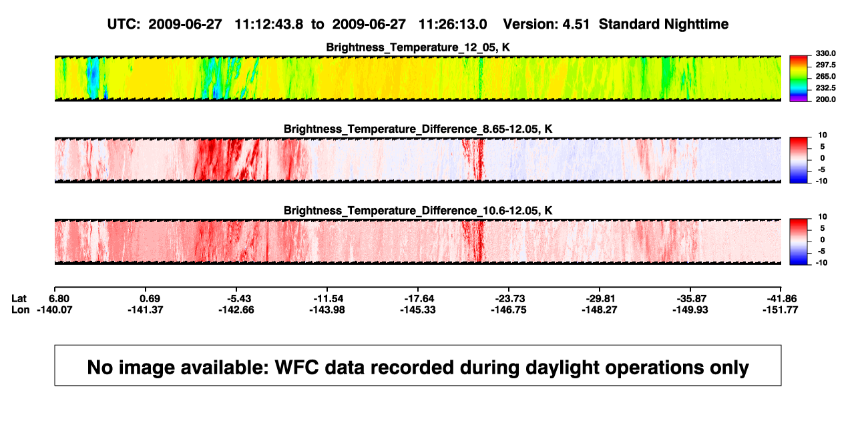Click latitude value "-5.43"
Image resolution: width=868 pixels, height=445 pixels.
[x=240, y=298]
